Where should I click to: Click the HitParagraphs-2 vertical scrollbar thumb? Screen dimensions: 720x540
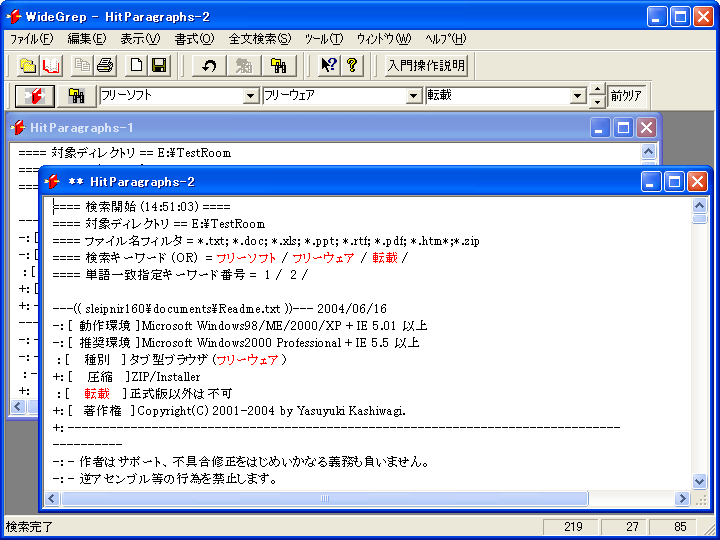click(699, 218)
